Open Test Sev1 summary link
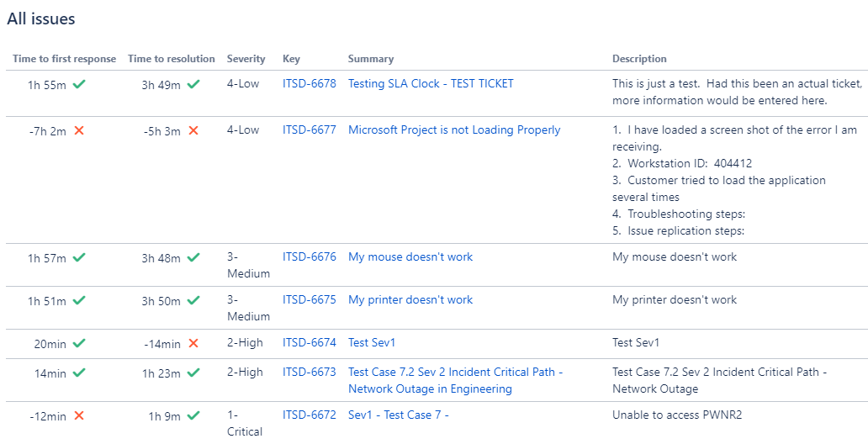The image size is (868, 444). click(372, 343)
